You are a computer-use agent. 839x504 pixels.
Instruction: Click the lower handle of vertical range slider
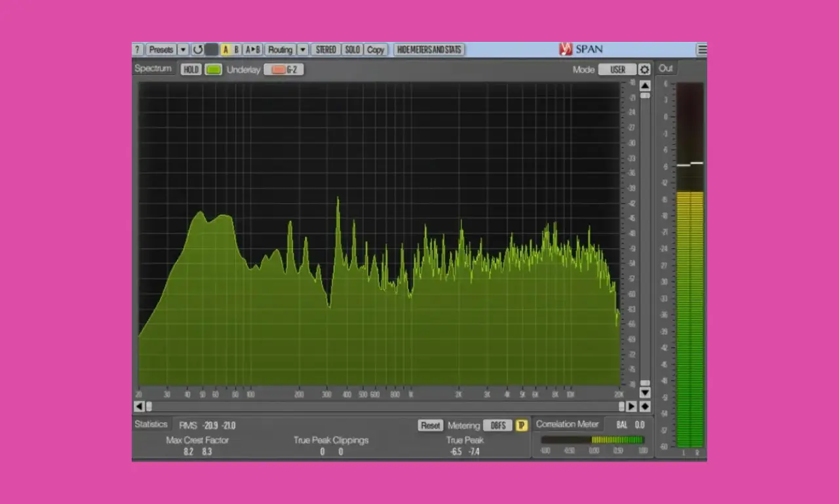click(x=645, y=383)
